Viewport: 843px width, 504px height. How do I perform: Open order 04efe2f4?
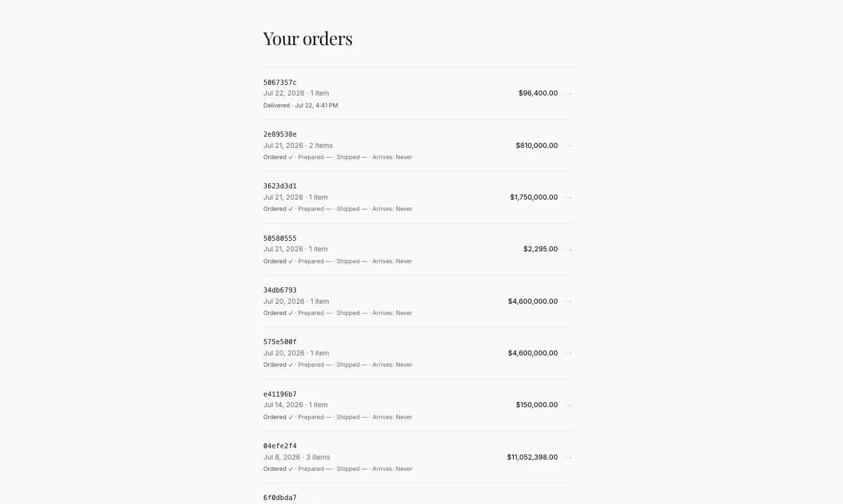[418, 457]
